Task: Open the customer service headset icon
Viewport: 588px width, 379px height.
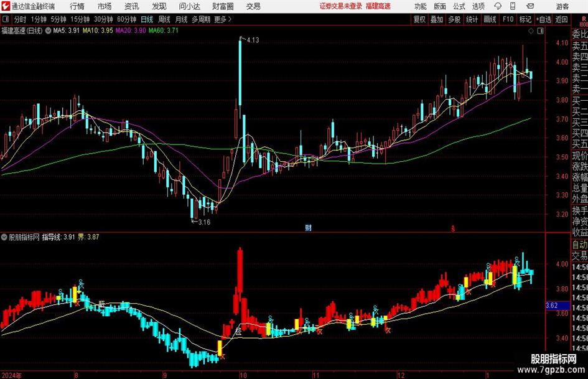Action: [498, 6]
